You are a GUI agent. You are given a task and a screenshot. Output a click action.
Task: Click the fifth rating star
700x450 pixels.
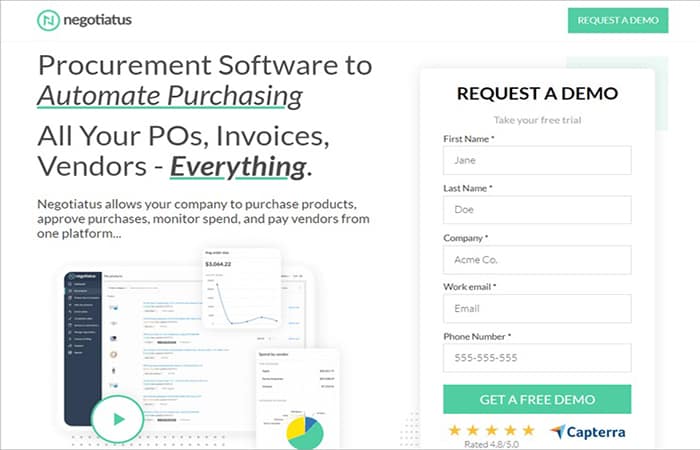529,430
